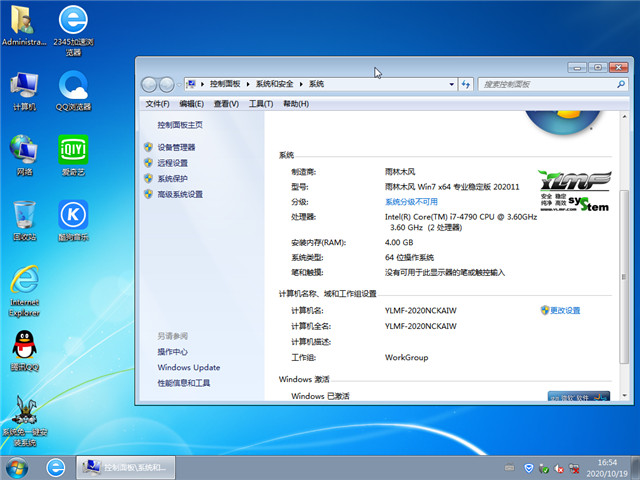This screenshot has width=640, height=480.
Task: Click scrollbar up arrow in system window
Action: point(624,116)
